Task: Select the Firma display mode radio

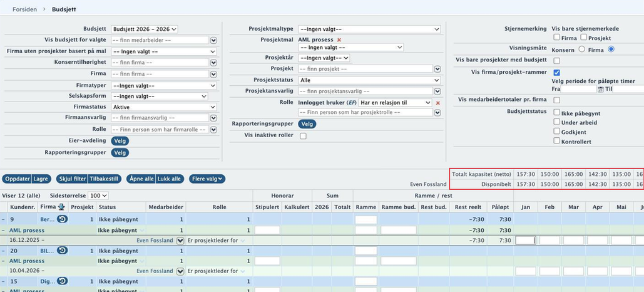Action: point(611,50)
